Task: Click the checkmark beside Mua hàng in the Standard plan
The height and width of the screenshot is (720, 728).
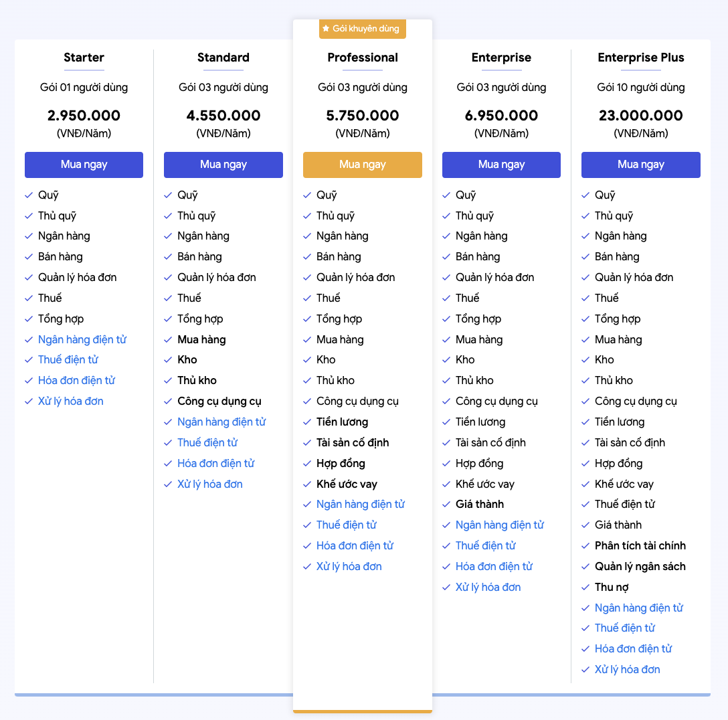Action: (x=168, y=340)
